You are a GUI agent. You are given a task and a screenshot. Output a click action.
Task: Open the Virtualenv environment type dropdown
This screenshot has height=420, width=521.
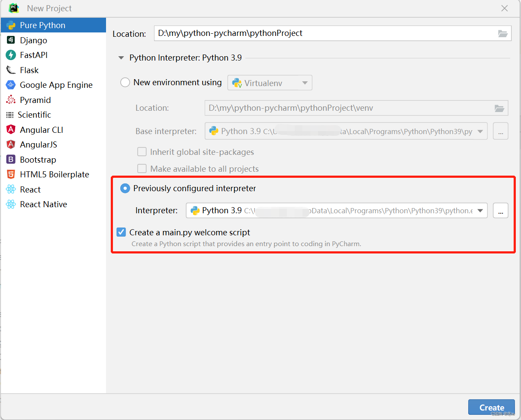(x=270, y=83)
